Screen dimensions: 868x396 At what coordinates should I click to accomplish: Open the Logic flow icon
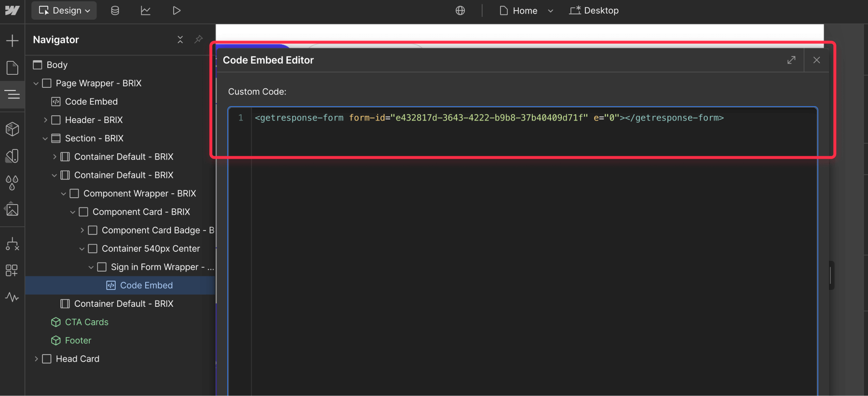12,244
